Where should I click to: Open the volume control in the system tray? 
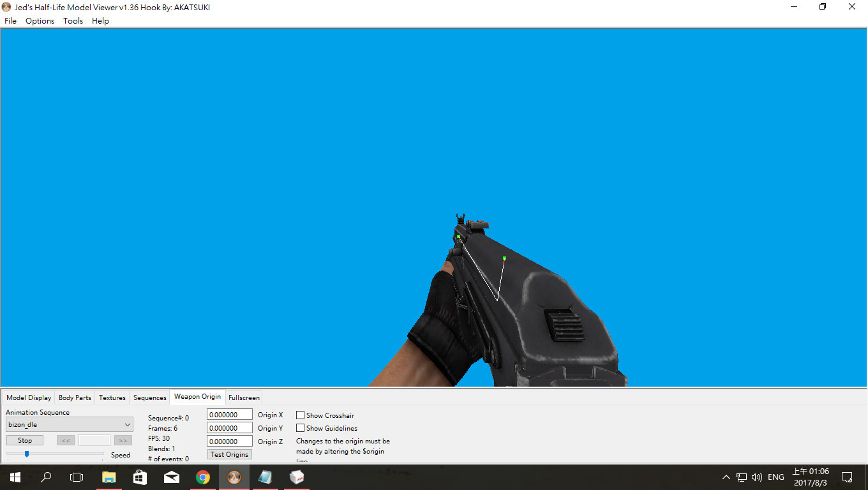tap(756, 477)
